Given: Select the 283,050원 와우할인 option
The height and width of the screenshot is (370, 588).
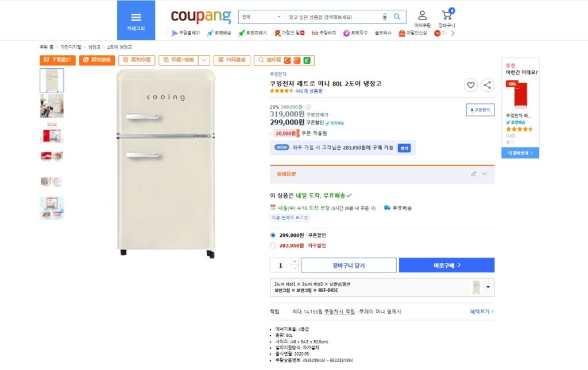Looking at the screenshot, I should click(273, 246).
